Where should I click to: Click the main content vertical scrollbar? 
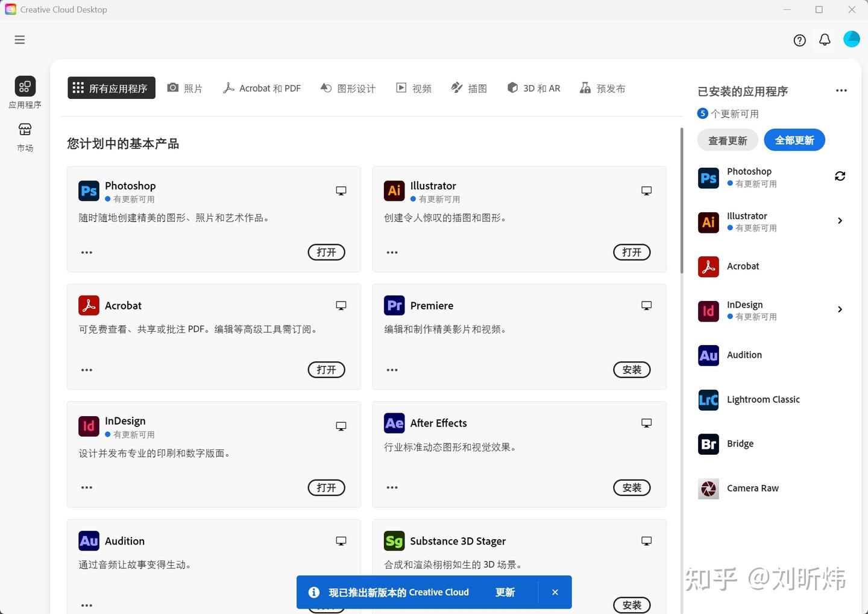(682, 201)
